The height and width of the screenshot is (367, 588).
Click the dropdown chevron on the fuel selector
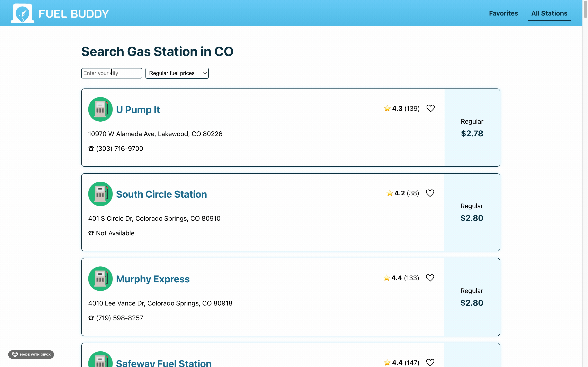[205, 73]
